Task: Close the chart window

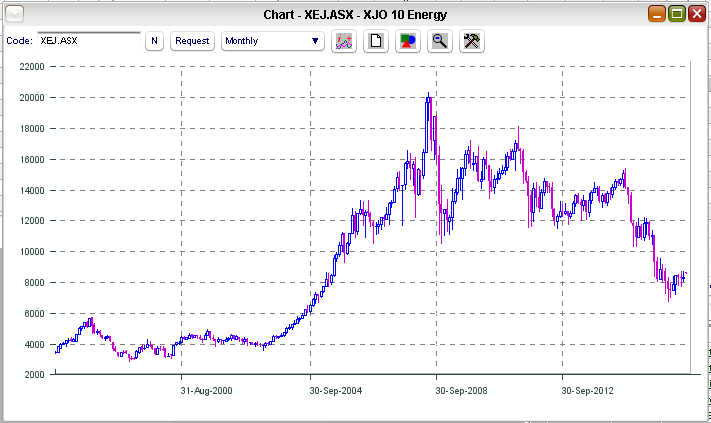Action: click(x=696, y=14)
